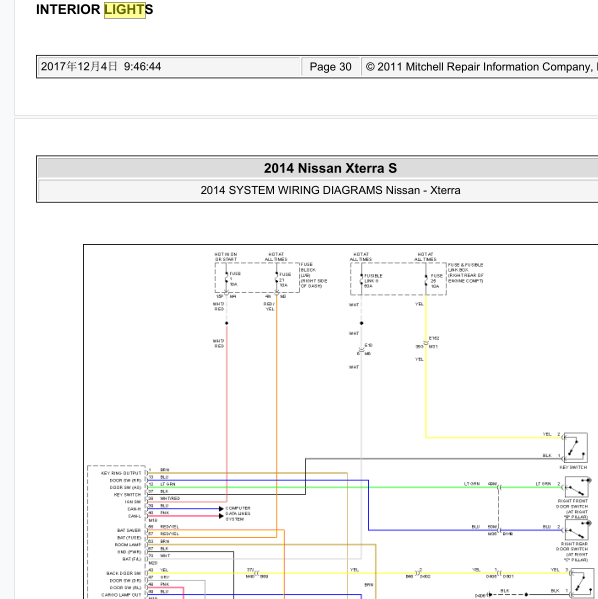Click the key switch symbol on right side
Viewport: 598px width, 599px height.
575,448
